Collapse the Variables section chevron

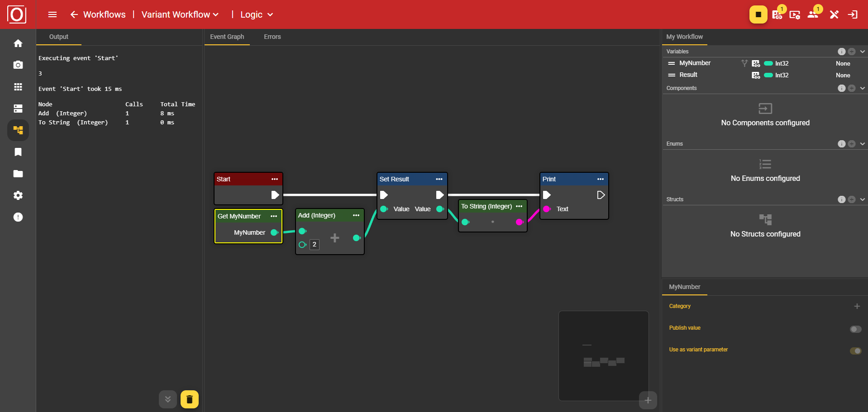tap(862, 51)
